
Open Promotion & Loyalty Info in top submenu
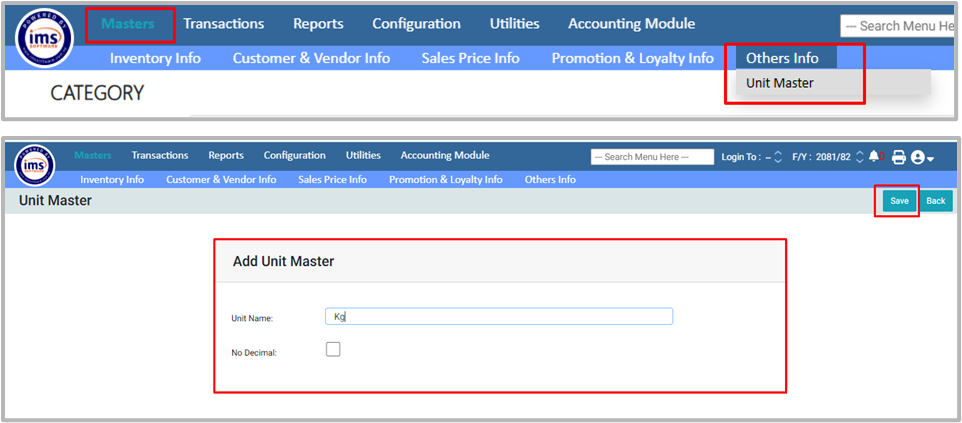[x=632, y=58]
